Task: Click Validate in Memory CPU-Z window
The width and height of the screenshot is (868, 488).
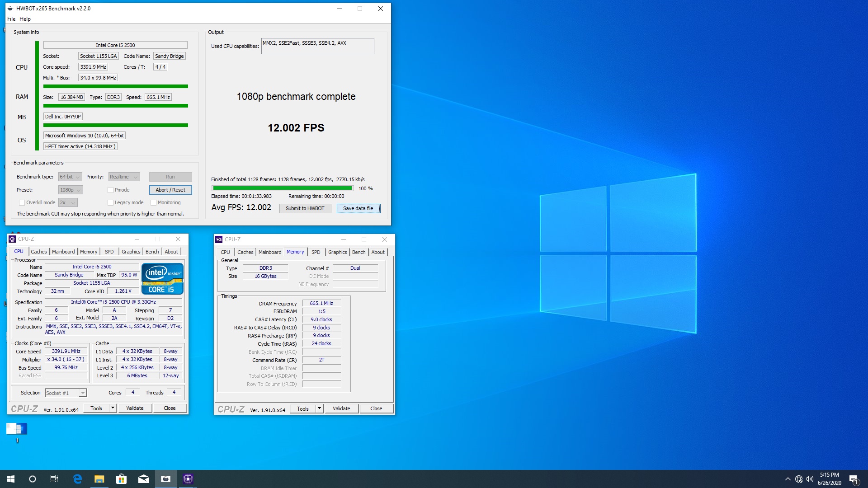Action: click(x=341, y=408)
